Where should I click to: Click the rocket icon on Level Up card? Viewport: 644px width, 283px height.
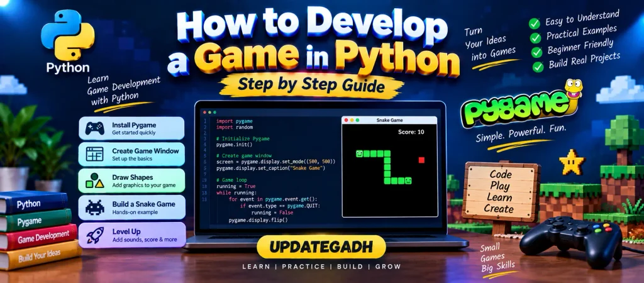(95, 235)
